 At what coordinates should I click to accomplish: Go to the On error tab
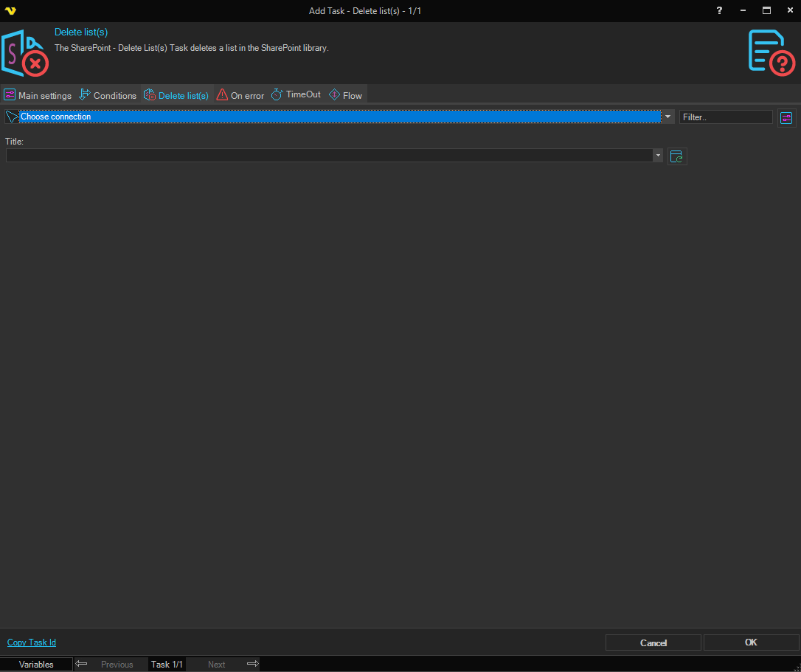240,95
